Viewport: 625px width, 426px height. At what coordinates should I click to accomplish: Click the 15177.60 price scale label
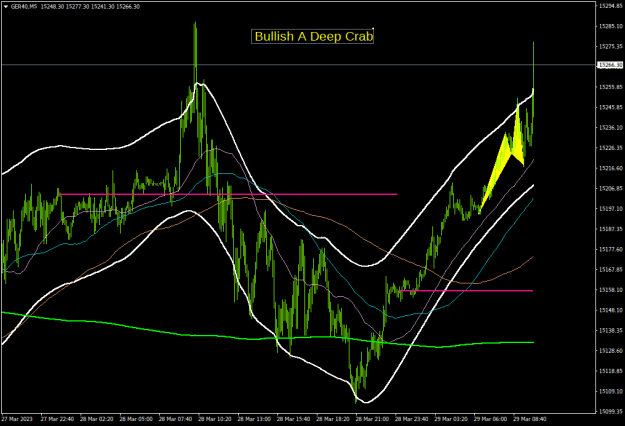[x=610, y=249]
